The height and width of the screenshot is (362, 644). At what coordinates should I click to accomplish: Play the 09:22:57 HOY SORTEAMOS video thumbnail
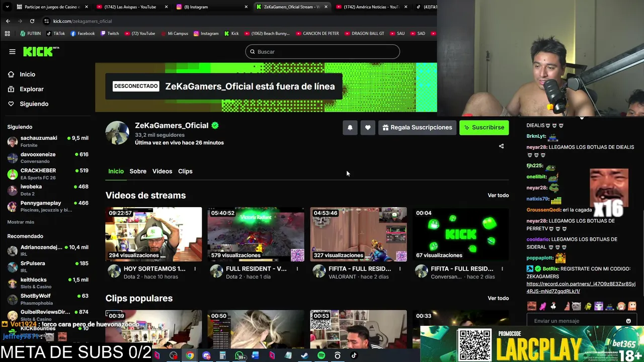tap(153, 234)
